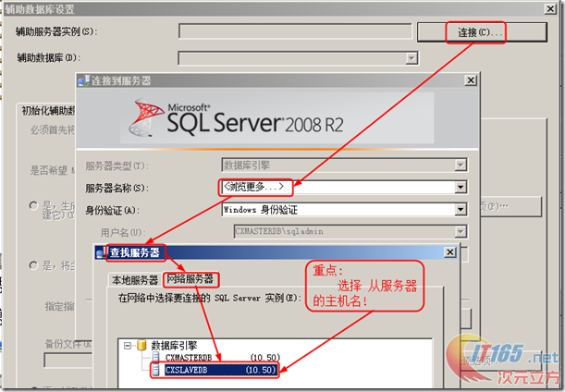Collapse the 数据库引擎 tree node
This screenshot has width=565, height=392.
128,346
